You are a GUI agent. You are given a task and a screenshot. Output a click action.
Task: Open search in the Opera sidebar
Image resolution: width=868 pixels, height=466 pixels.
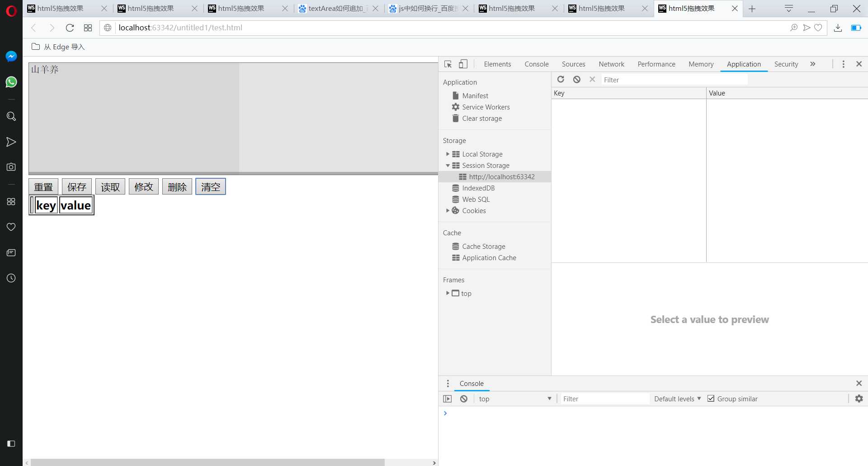click(11, 116)
